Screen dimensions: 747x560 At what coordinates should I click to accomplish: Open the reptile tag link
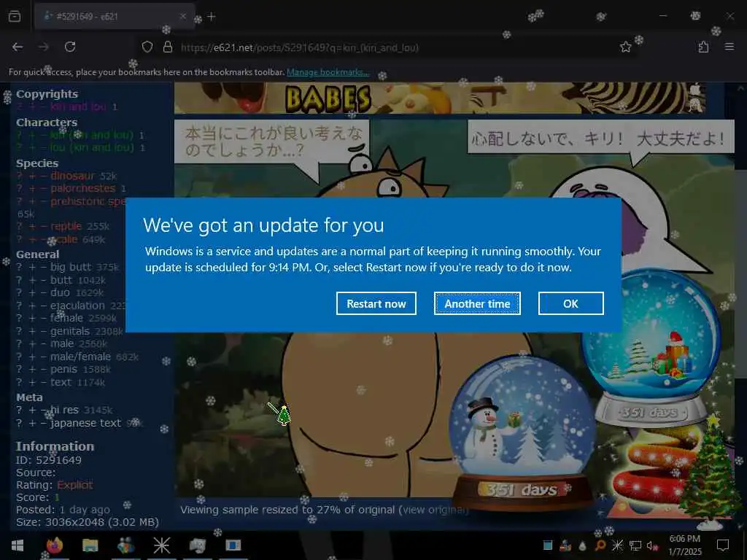pyautogui.click(x=66, y=226)
